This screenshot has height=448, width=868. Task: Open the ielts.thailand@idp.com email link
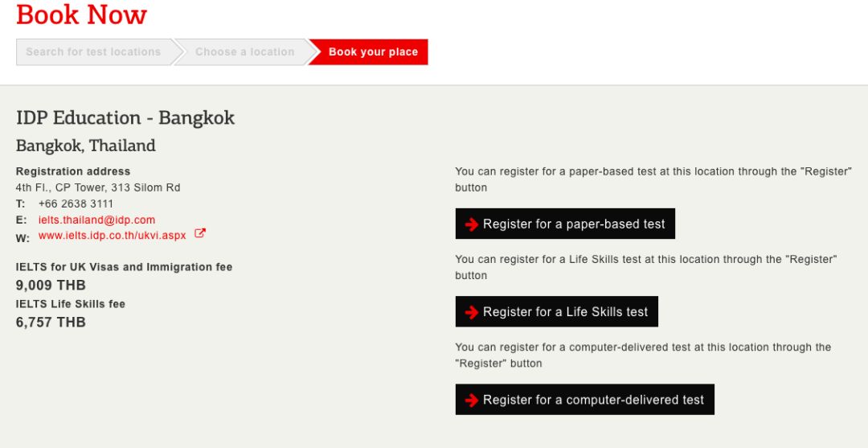click(x=97, y=220)
